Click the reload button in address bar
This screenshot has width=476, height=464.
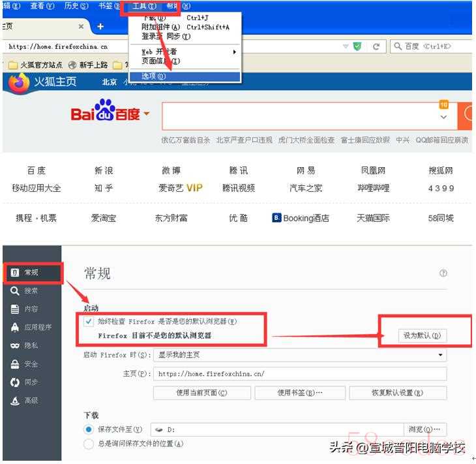point(376,46)
